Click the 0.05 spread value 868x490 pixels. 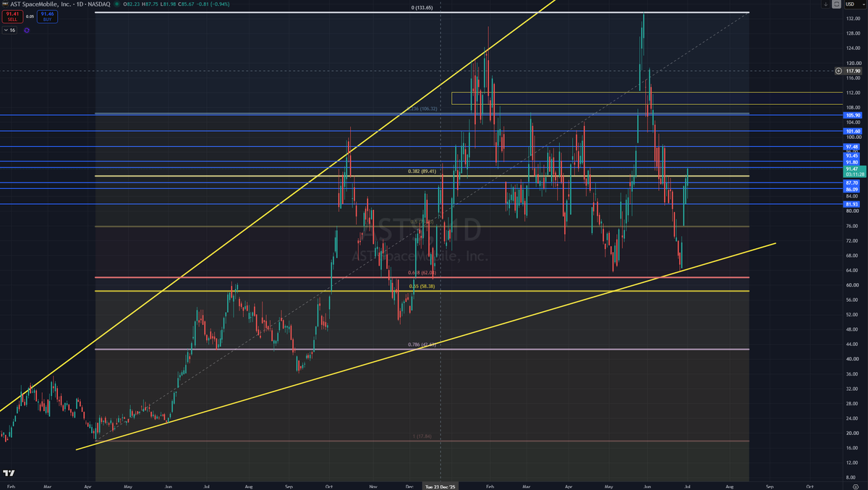tap(30, 17)
